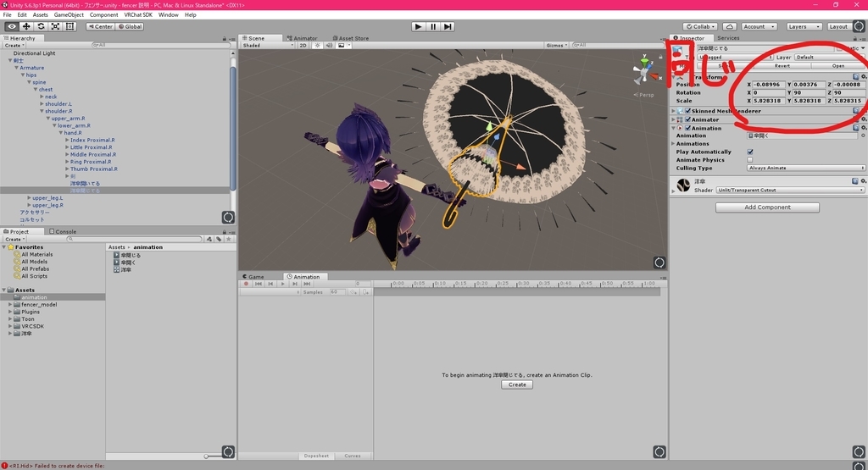The width and height of the screenshot is (868, 470).
Task: Switch to the Services tab
Action: click(728, 38)
